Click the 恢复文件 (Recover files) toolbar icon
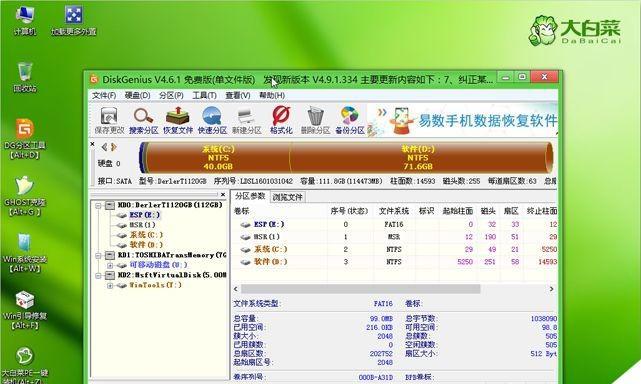Viewport: 641px width, 384px height. pyautogui.click(x=178, y=120)
